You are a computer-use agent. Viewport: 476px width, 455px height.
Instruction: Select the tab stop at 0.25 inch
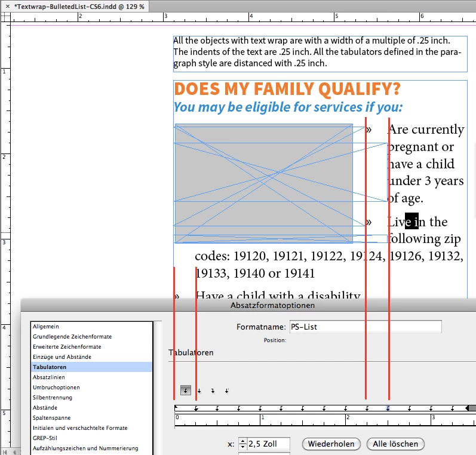[x=196, y=408]
